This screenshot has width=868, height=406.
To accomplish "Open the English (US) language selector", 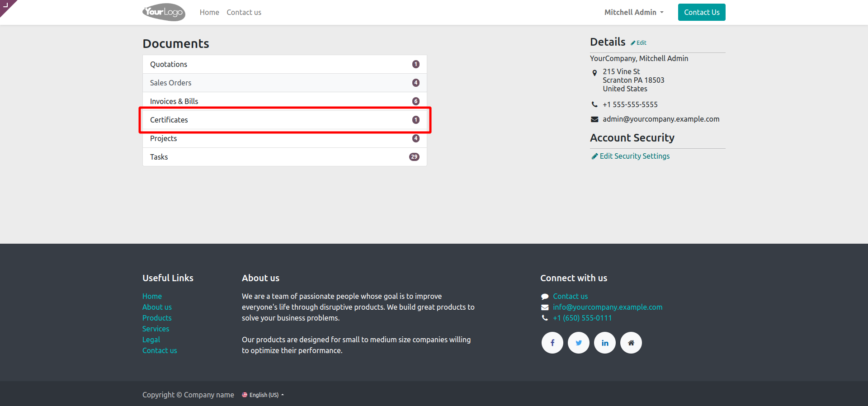I will click(x=263, y=395).
